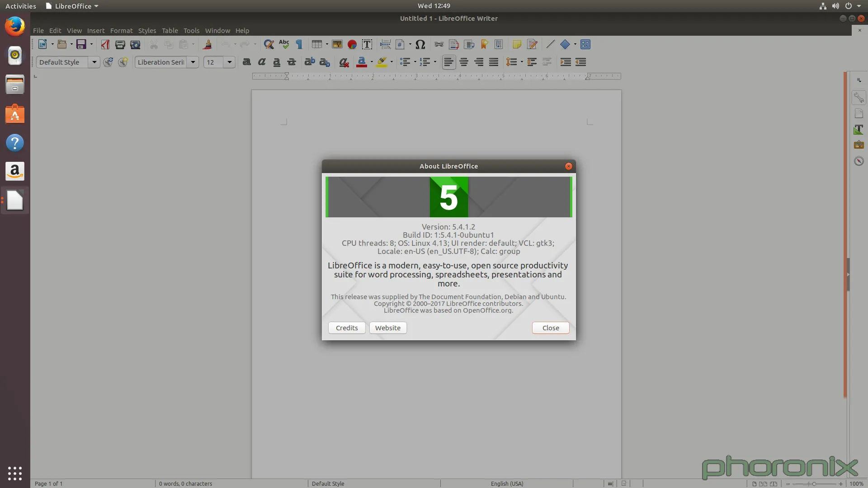Open bullet list style dropdown arrow

pos(415,62)
